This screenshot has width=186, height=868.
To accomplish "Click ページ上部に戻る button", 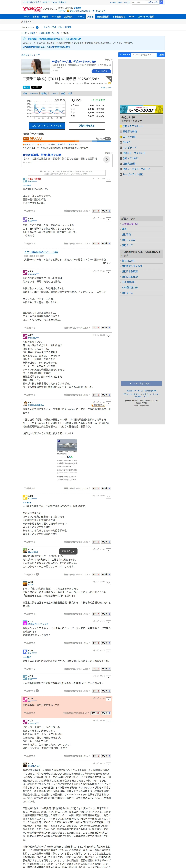I will click(x=141, y=384).
